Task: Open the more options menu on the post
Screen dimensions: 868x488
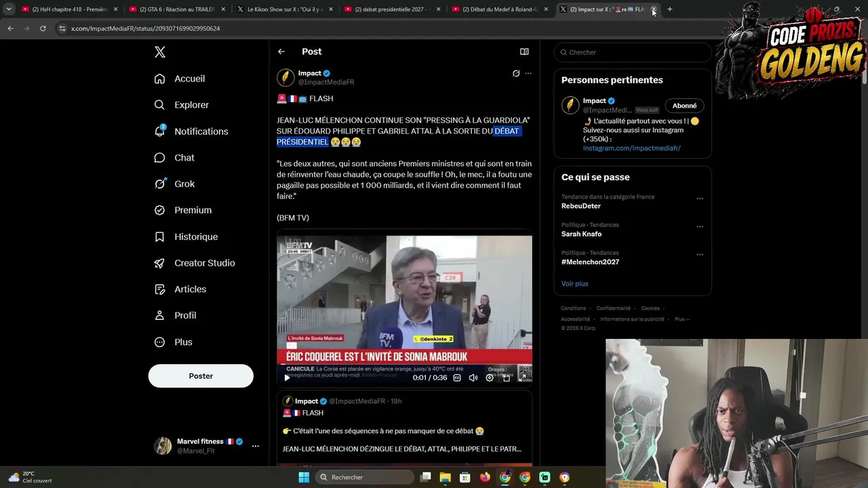Action: click(528, 73)
